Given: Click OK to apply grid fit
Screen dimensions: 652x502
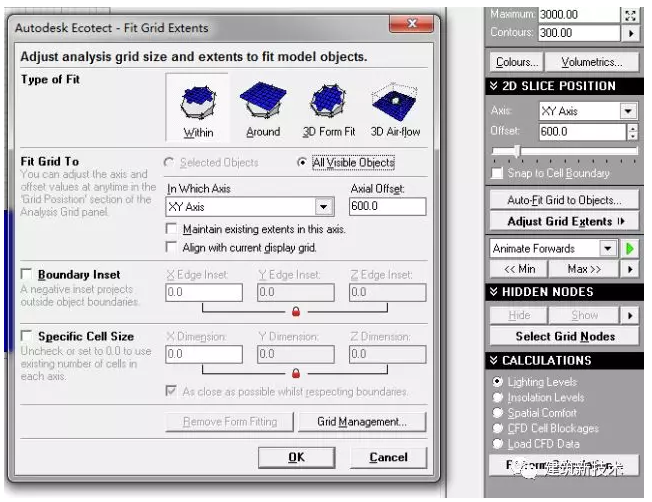Looking at the screenshot, I should click(296, 457).
